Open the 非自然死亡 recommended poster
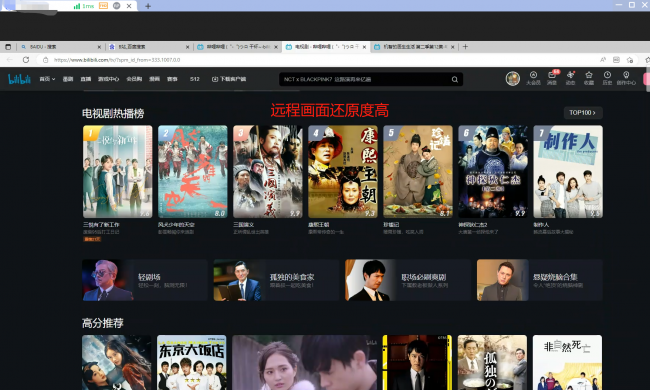 tap(567, 362)
